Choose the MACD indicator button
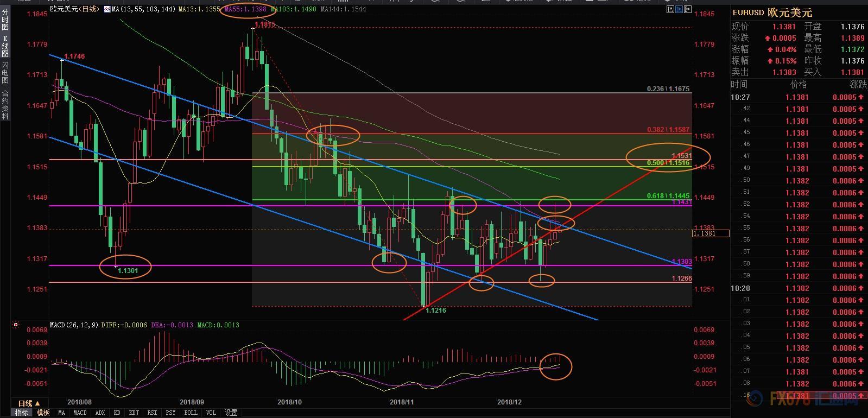The width and height of the screenshot is (868, 418). (80, 413)
